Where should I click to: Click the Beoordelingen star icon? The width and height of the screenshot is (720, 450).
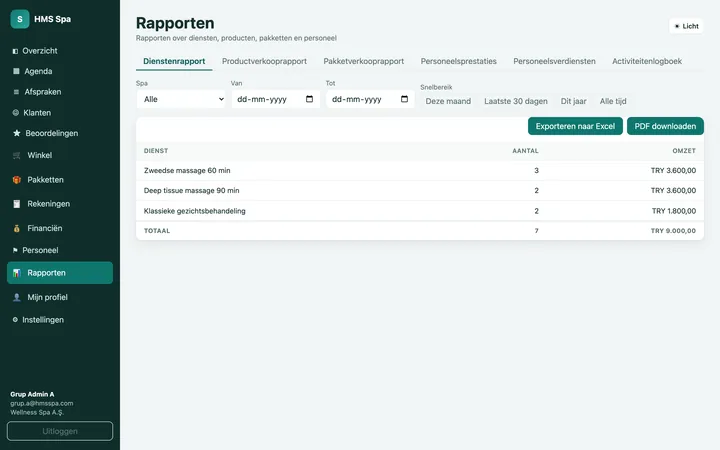tap(17, 133)
